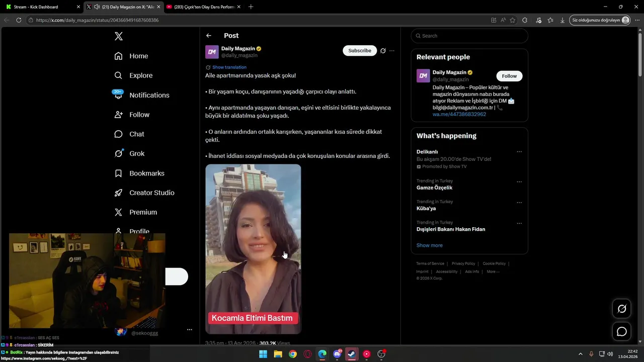
Task: Open the wa.me/447386832962 link
Action: tap(459, 114)
